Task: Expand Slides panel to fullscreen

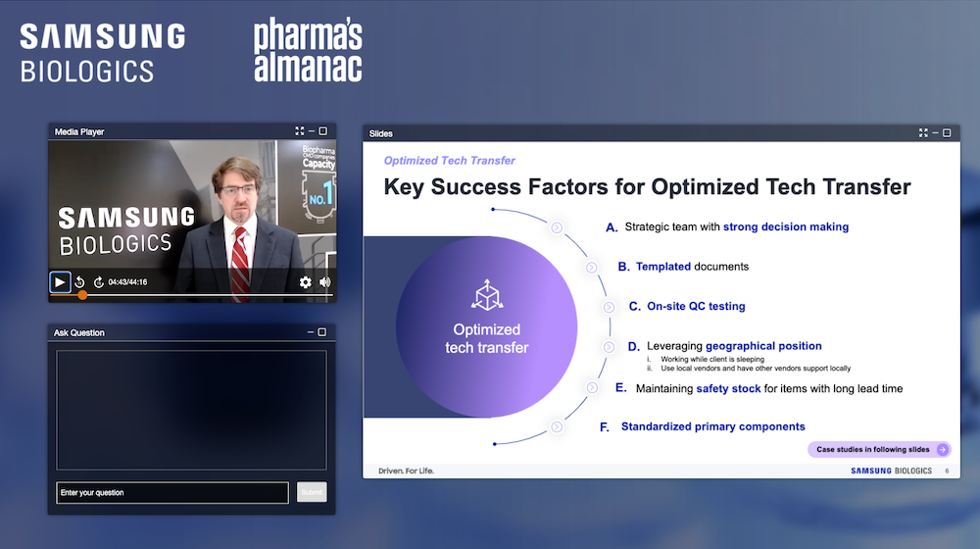Action: coord(923,133)
